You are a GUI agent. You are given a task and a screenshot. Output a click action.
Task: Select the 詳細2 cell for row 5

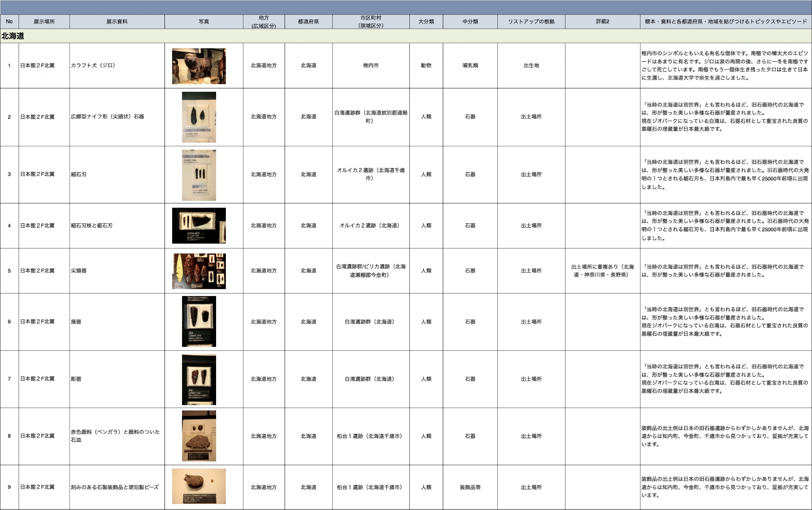tap(602, 271)
